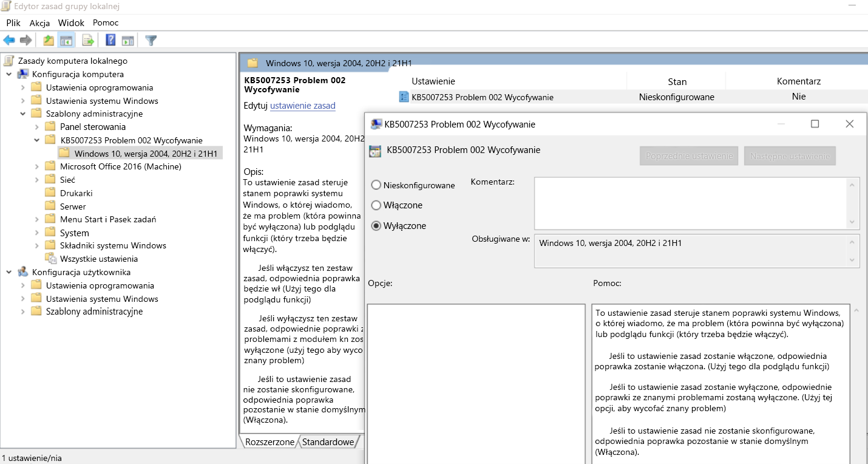The width and height of the screenshot is (868, 464).
Task: Click the Poprzednie ustawienie button
Action: coord(689,156)
